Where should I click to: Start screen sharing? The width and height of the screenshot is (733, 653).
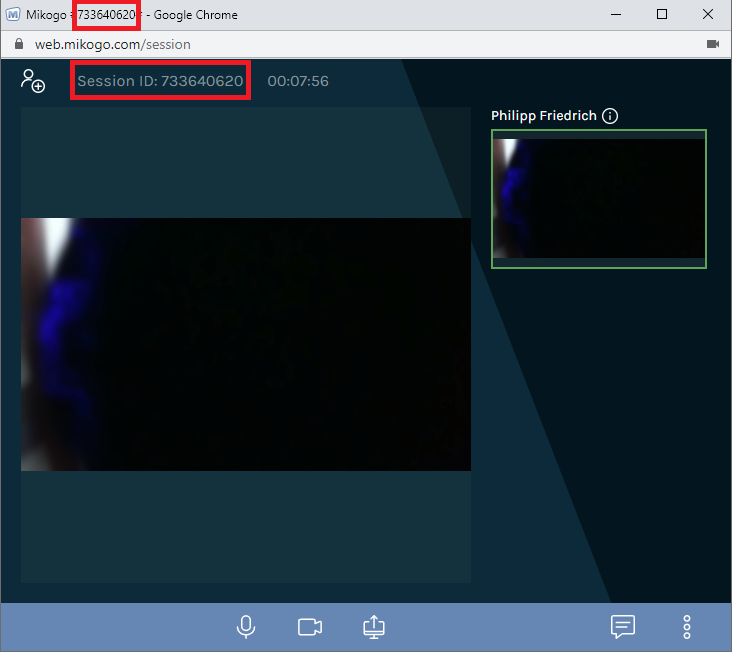[373, 627]
